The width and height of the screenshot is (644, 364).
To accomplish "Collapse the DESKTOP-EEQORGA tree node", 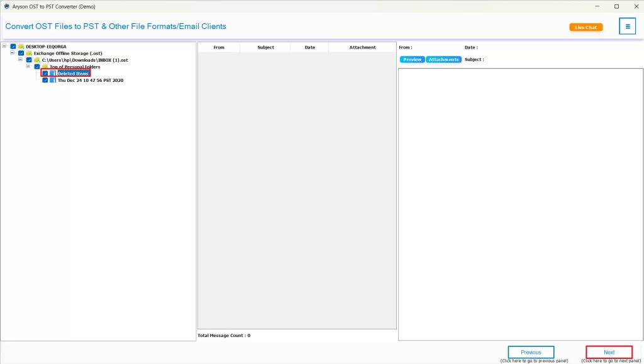I will pos(4,47).
